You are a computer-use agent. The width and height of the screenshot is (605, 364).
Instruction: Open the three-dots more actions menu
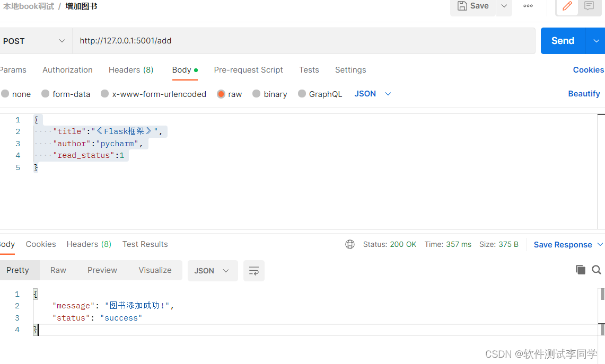(x=528, y=6)
